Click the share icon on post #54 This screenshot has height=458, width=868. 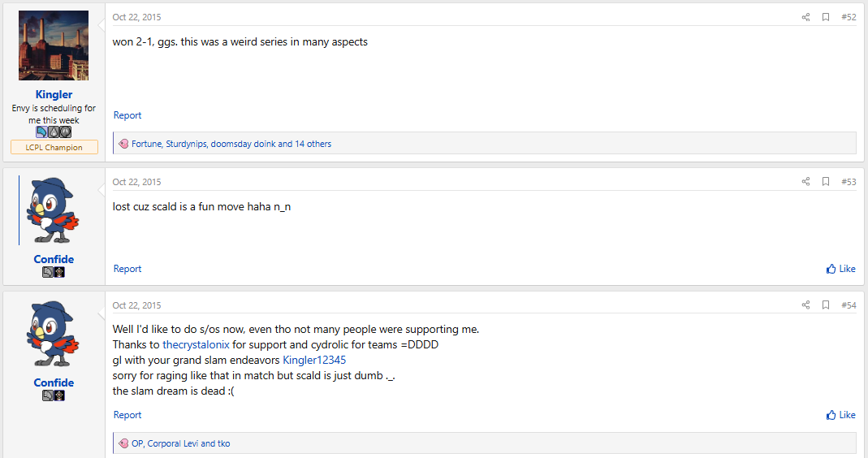pos(805,305)
